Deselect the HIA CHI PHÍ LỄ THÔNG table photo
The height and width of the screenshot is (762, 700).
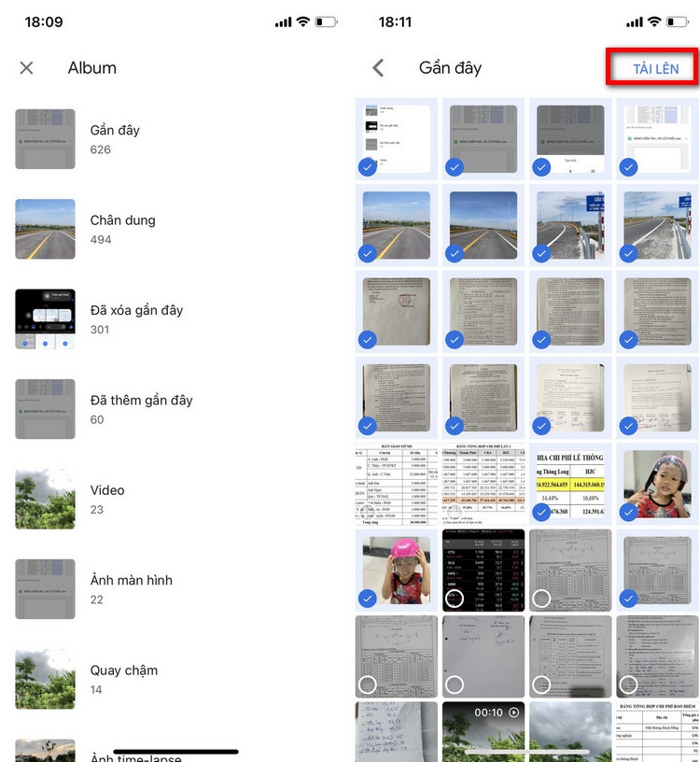point(570,484)
